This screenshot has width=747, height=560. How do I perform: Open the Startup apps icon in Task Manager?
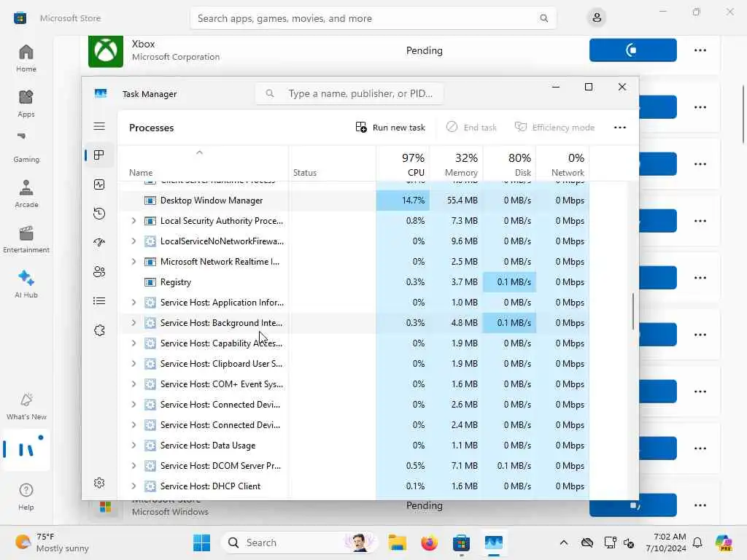pyautogui.click(x=99, y=242)
